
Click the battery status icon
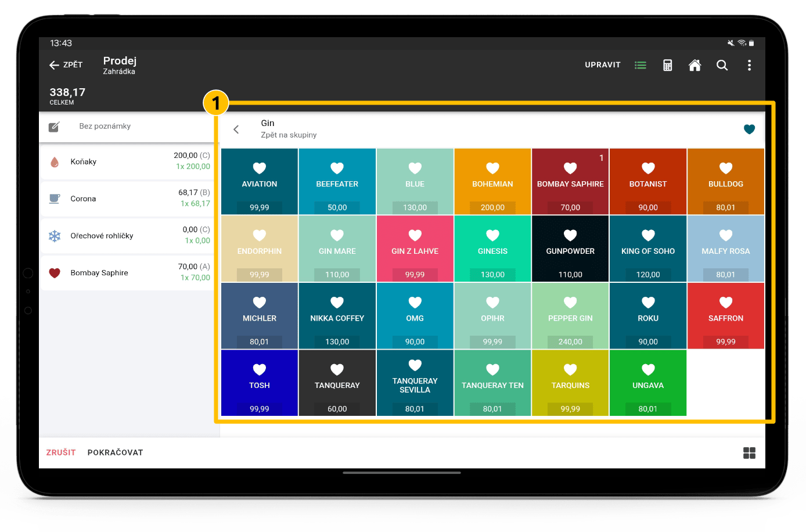click(x=751, y=43)
